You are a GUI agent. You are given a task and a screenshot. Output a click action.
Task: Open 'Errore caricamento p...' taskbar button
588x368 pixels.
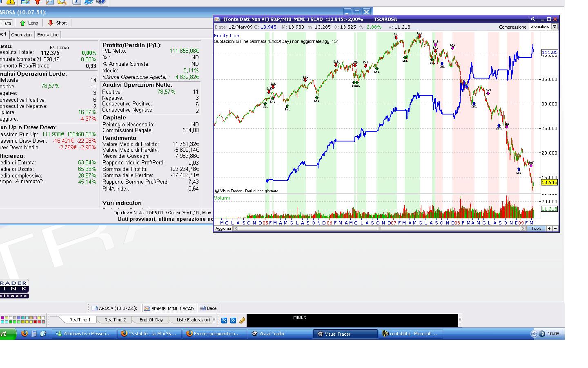coord(215,334)
